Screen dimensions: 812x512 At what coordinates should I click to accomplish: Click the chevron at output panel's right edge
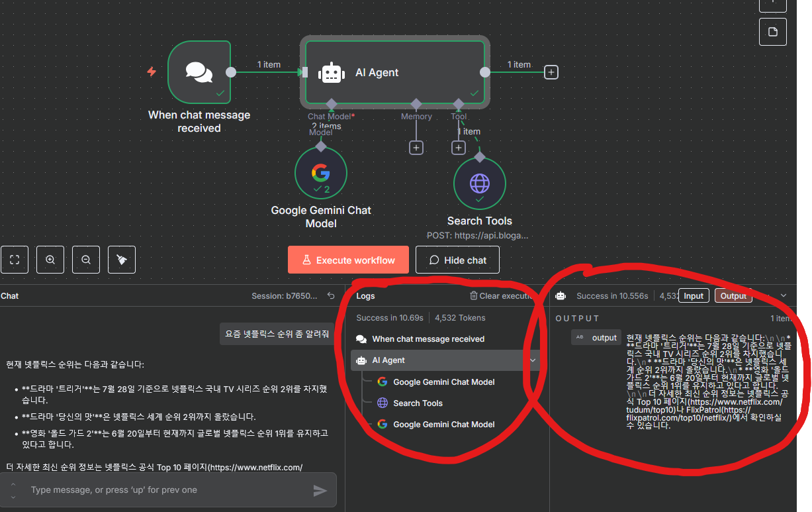pyautogui.click(x=784, y=296)
